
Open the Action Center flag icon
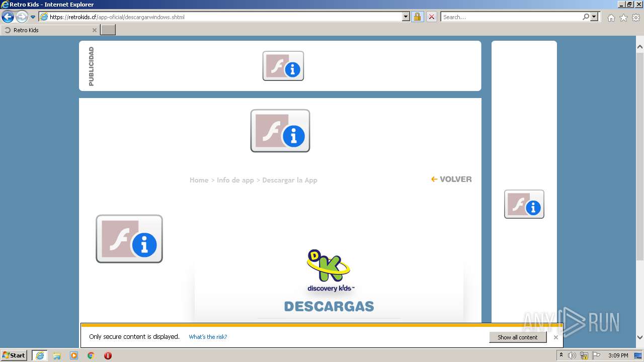click(x=596, y=355)
